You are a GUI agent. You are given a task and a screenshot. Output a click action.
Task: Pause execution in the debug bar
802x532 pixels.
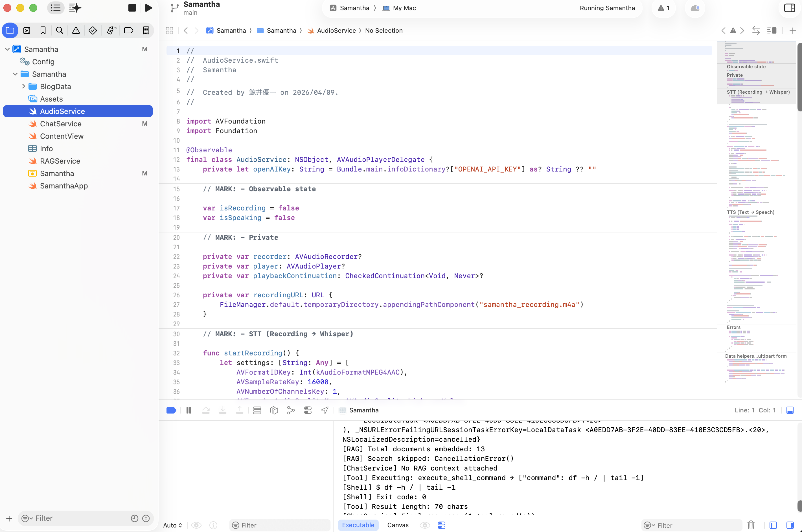tap(189, 410)
